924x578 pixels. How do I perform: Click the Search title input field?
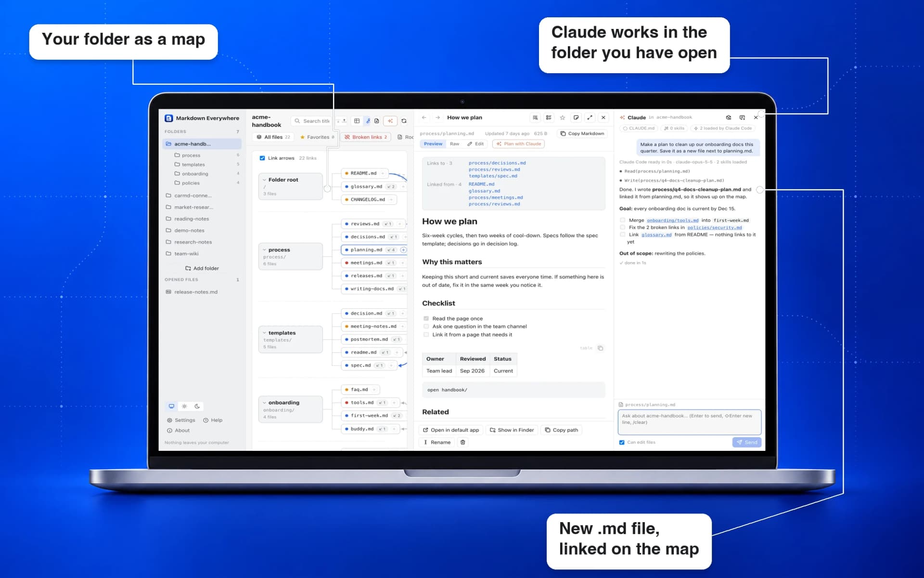tap(312, 121)
